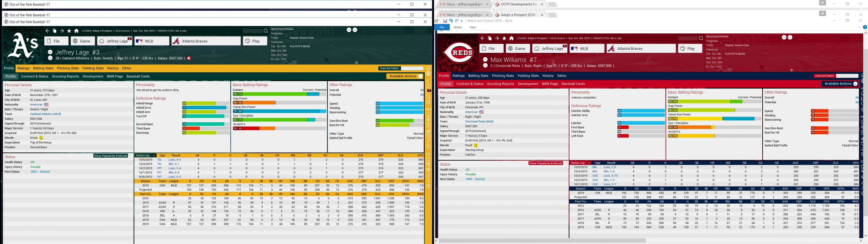Click baseball icon in MLB sidebar section
868x244 pixels.
(428, 136)
